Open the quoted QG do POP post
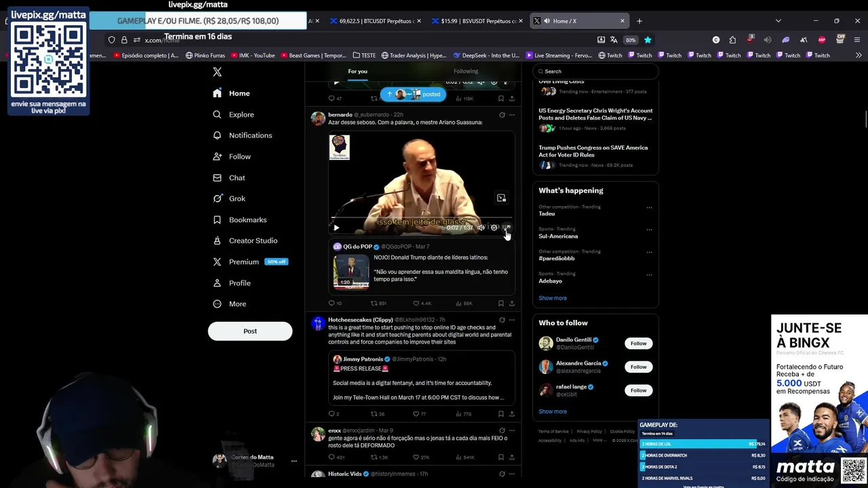Screen dimensions: 868x488 pyautogui.click(x=421, y=266)
